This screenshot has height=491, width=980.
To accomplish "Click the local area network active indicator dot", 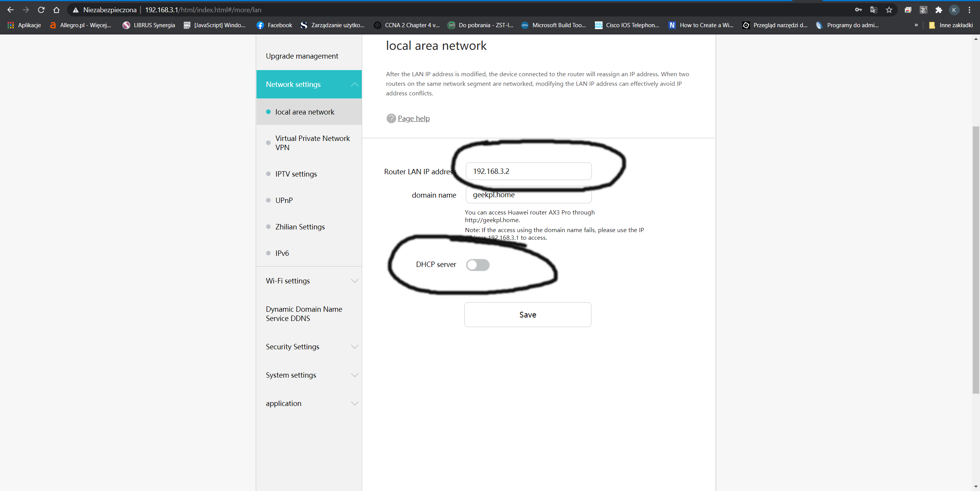I will pos(268,111).
